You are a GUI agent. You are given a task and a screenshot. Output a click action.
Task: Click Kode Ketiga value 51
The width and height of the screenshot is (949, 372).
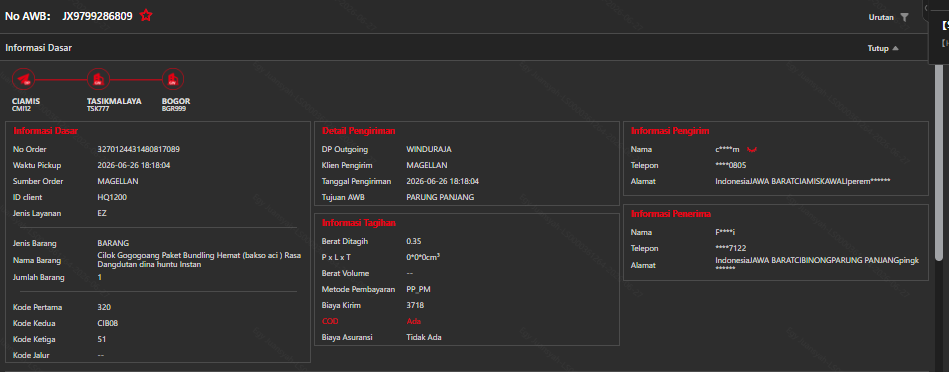click(x=101, y=339)
